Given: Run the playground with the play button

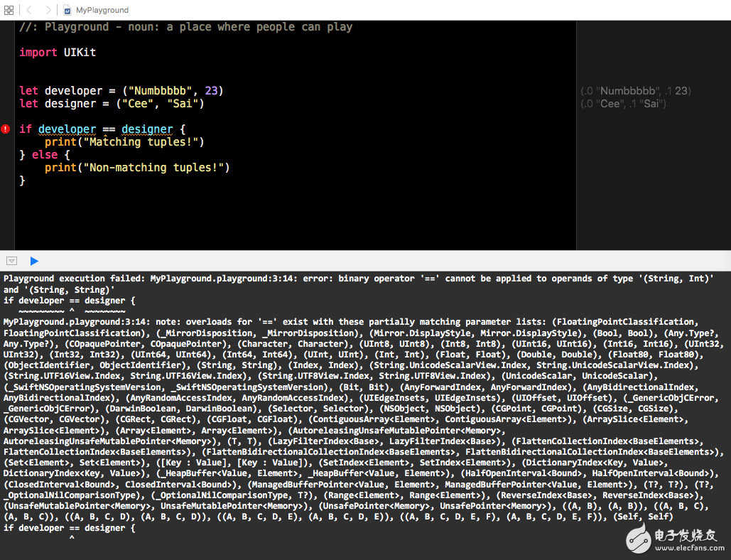Looking at the screenshot, I should (x=34, y=261).
